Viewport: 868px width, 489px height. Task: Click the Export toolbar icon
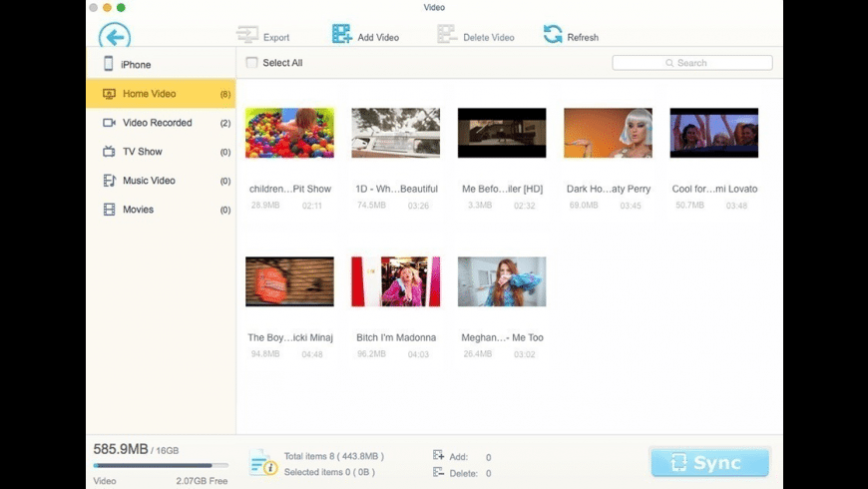point(246,34)
